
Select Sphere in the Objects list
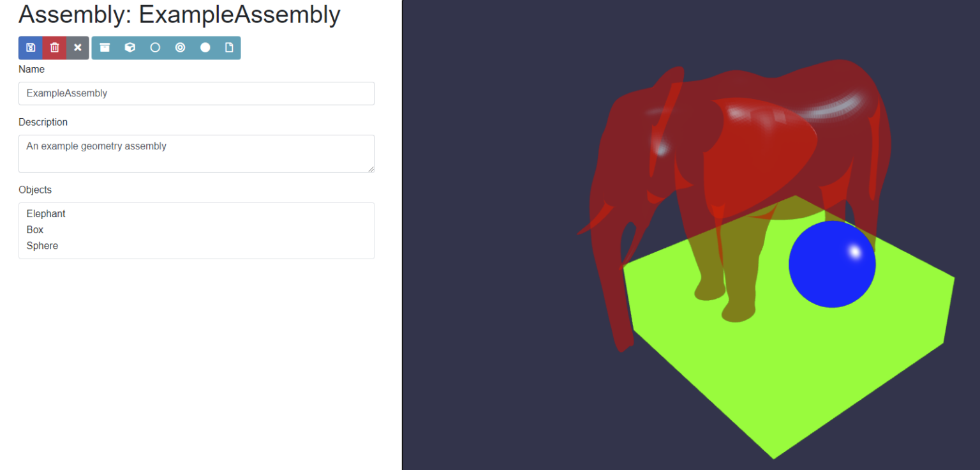(42, 245)
